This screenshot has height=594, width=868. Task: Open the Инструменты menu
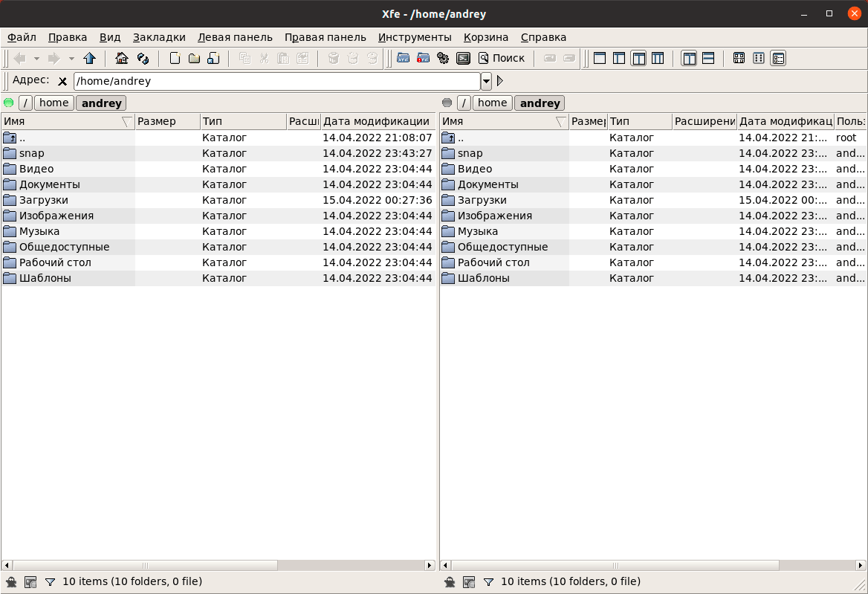tap(415, 37)
